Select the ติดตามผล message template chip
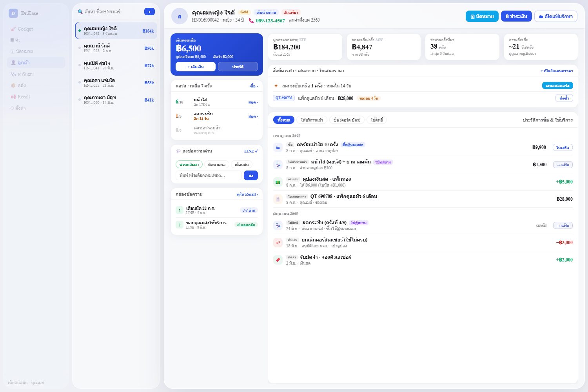Viewport: 588px width, 392px height. (217, 165)
